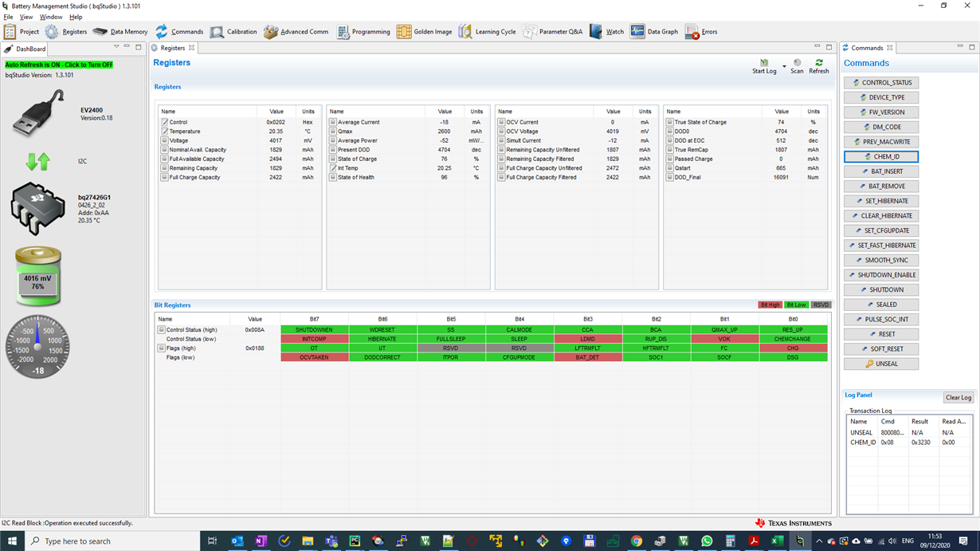Screen dimensions: 980x551
Task: Turn off Auto Refresh green banner
Action: point(59,65)
